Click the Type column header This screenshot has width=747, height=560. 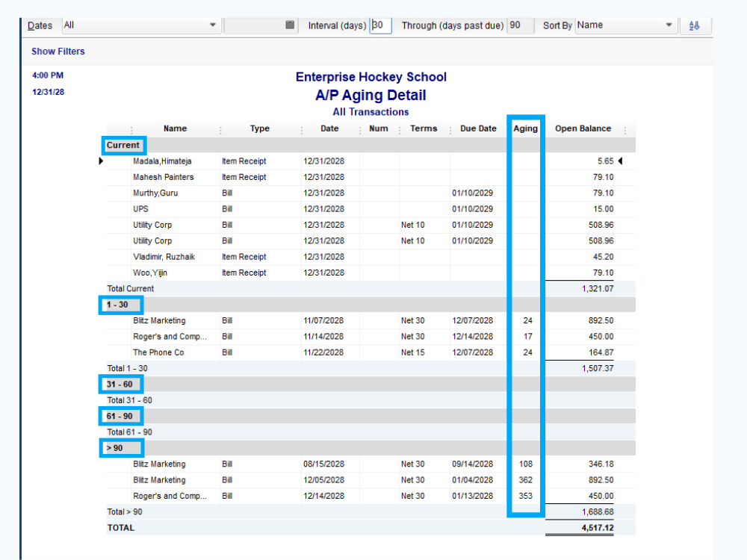tap(260, 128)
